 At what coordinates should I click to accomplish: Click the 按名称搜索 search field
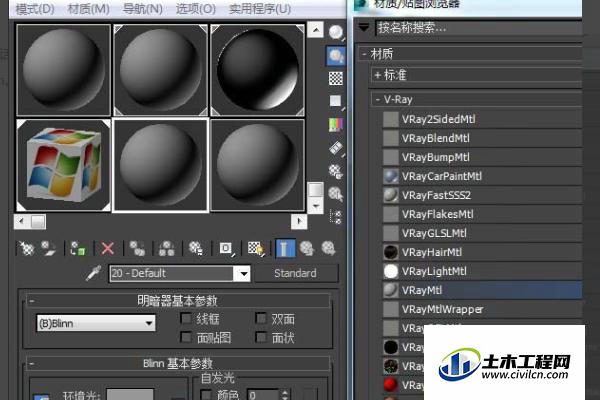coord(478,28)
